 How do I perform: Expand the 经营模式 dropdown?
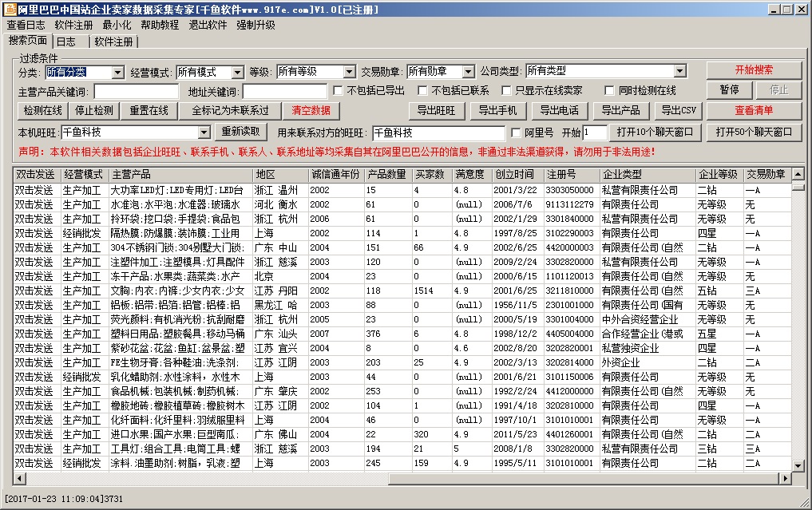pyautogui.click(x=236, y=73)
